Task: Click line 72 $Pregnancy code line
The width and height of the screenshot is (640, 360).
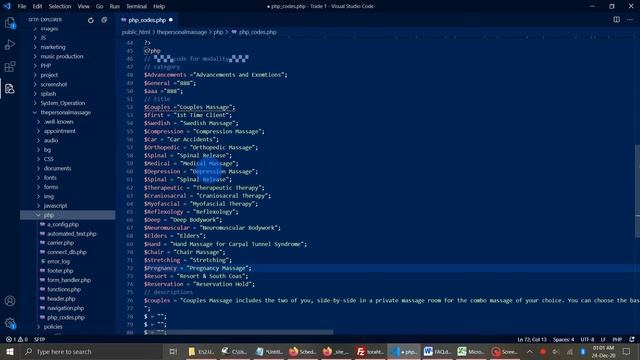Action: coord(198,268)
